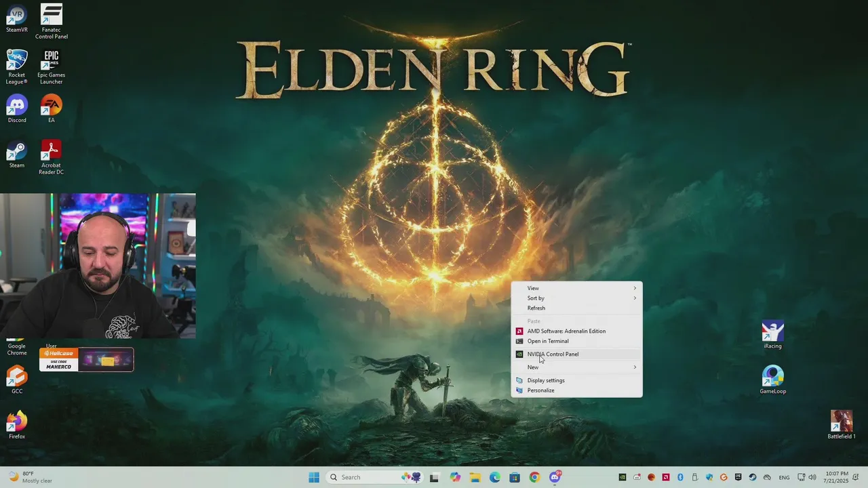Screen dimensions: 868x488
Task: Click the Epic Games tray icon
Action: pos(738,477)
